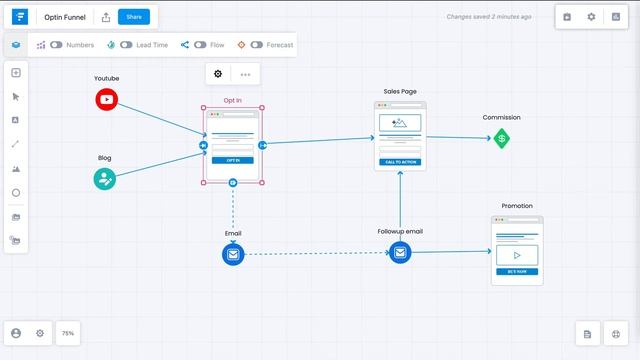
Task: Open the three-dots more options menu
Action: 245,75
